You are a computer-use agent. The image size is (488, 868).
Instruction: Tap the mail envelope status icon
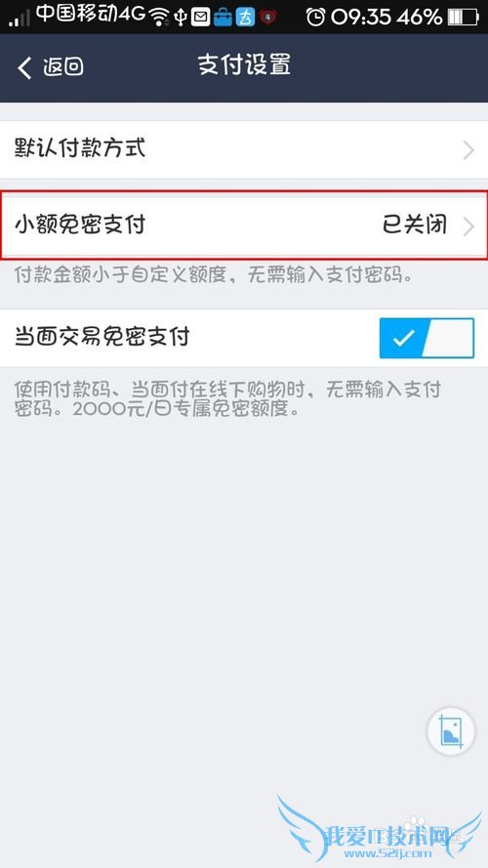point(200,19)
